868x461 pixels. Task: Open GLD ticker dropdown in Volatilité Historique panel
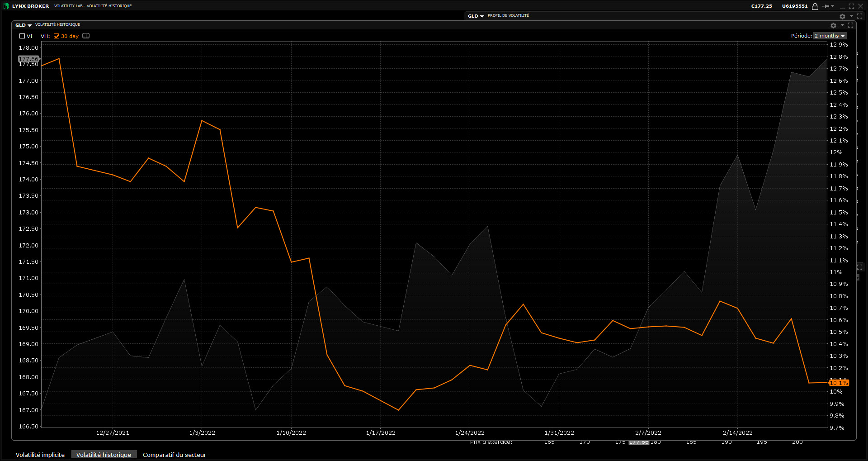[24, 25]
